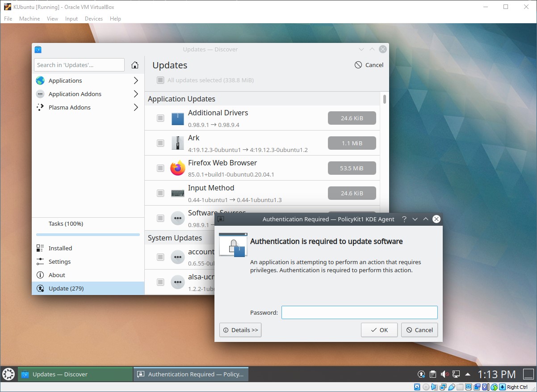The image size is (537, 392).
Task: Switch to Updates — Discover taskbar entry
Action: pos(75,374)
